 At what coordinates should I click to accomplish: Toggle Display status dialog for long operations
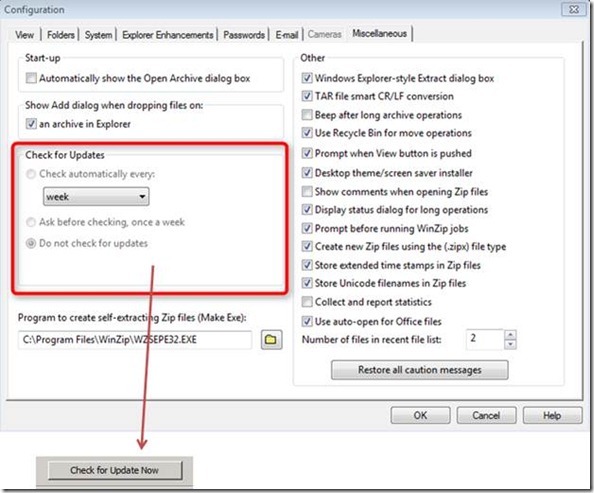(x=307, y=210)
